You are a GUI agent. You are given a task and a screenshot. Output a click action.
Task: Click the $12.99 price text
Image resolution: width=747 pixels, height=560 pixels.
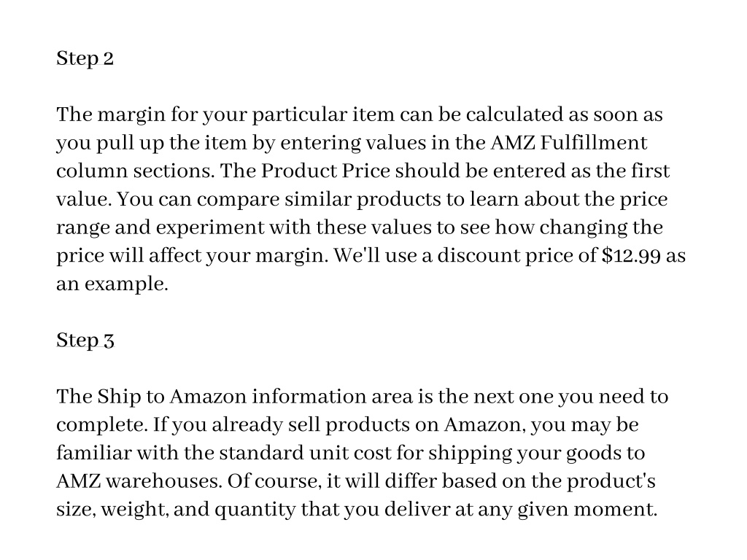pyautogui.click(x=631, y=256)
